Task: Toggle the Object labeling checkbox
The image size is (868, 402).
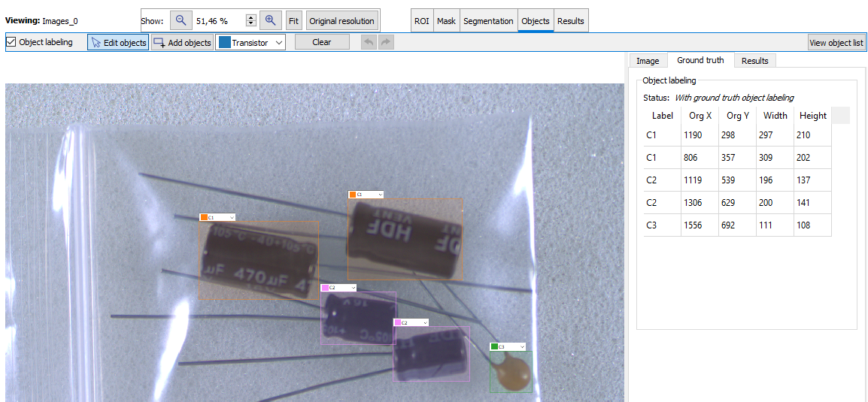Action: tap(11, 42)
